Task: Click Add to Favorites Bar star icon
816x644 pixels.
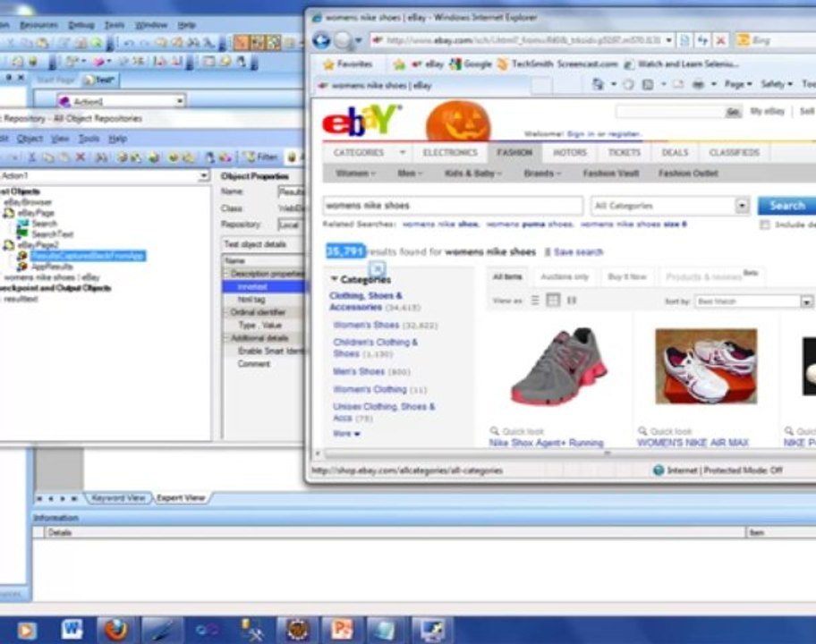Action: coord(399,64)
